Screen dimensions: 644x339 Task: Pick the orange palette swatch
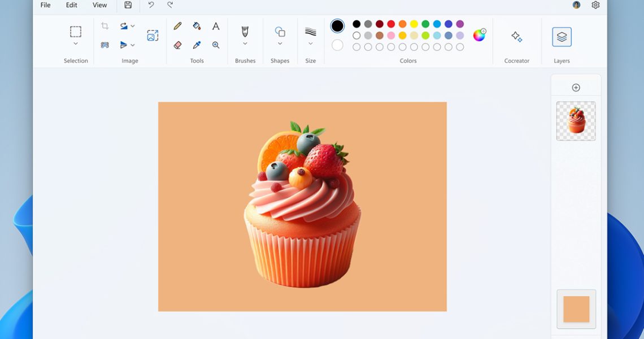(402, 24)
